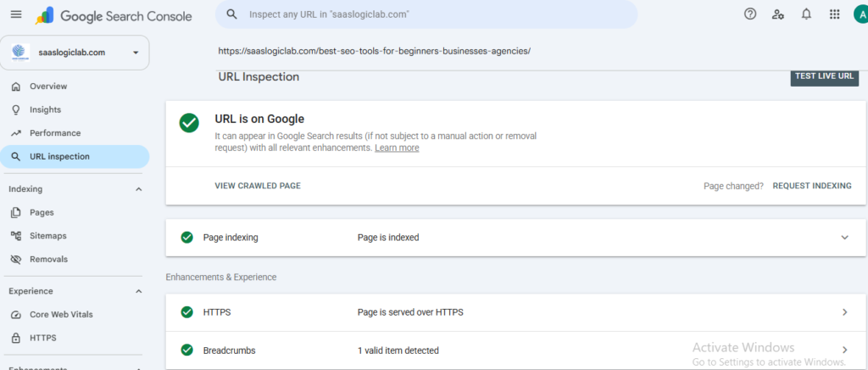Screen dimensions: 868x370
Task: Click the Inspect any URL search field
Action: (x=426, y=14)
